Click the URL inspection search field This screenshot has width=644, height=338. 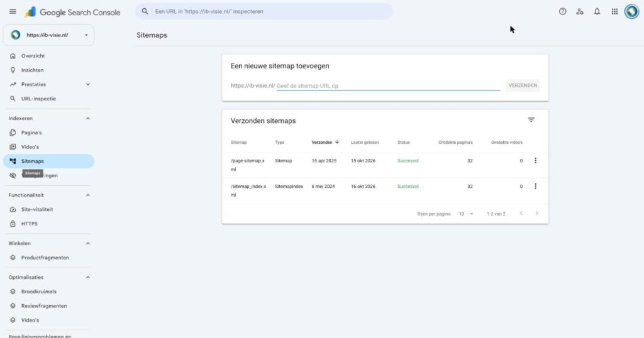tap(264, 11)
